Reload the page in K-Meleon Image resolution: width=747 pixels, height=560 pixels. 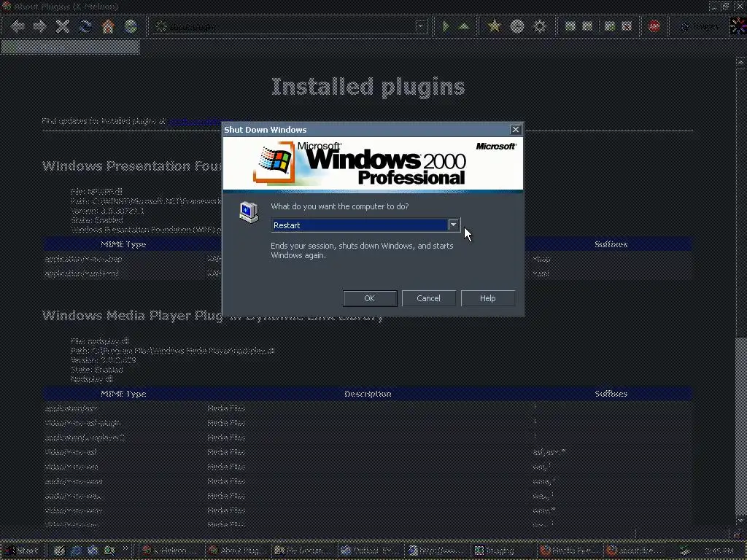coord(85,26)
